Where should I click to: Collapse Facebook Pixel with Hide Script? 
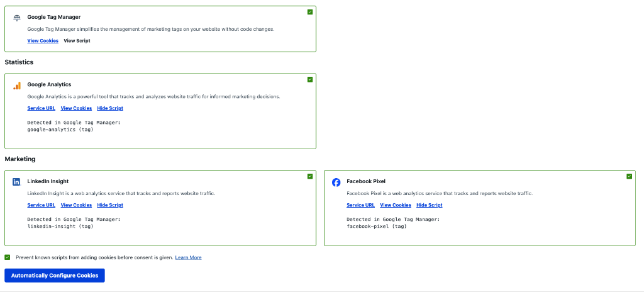430,205
